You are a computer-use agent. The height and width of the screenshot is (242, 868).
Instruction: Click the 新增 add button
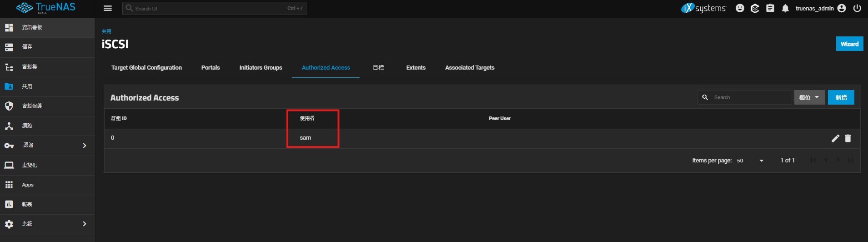tap(841, 97)
